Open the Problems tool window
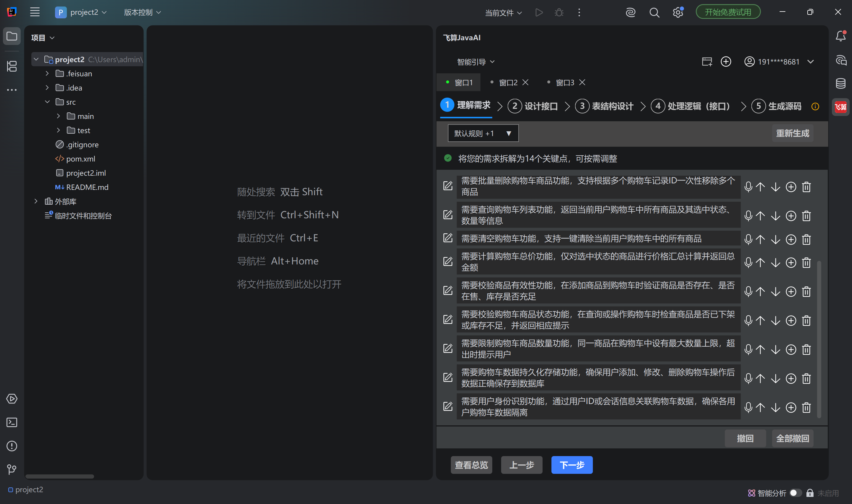The width and height of the screenshot is (852, 504). pos(12,446)
